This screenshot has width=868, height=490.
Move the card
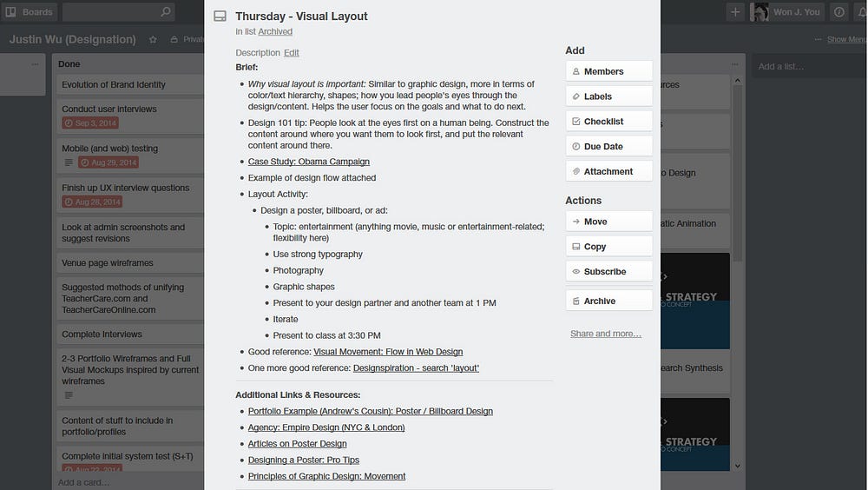pos(609,222)
